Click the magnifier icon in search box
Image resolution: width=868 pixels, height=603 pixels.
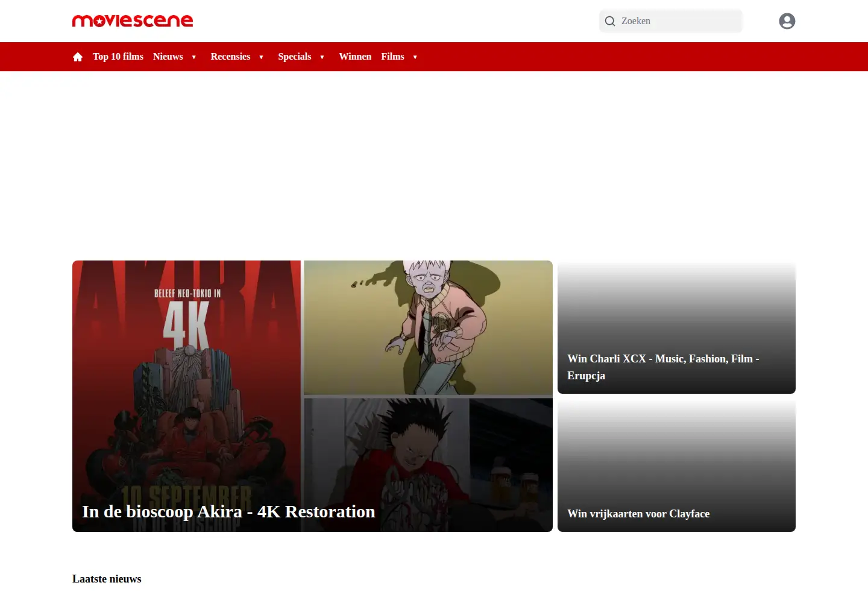click(x=610, y=21)
